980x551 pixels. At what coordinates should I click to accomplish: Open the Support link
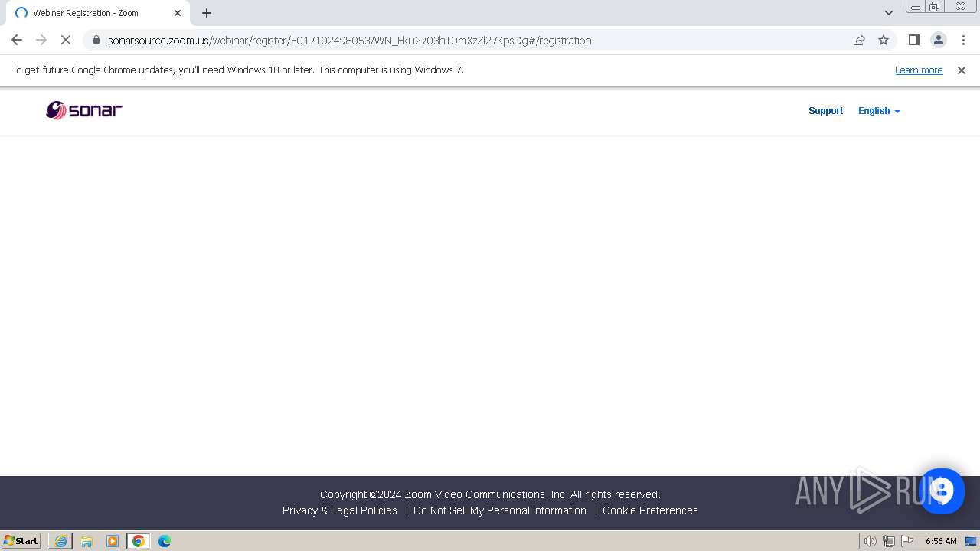coord(825,111)
